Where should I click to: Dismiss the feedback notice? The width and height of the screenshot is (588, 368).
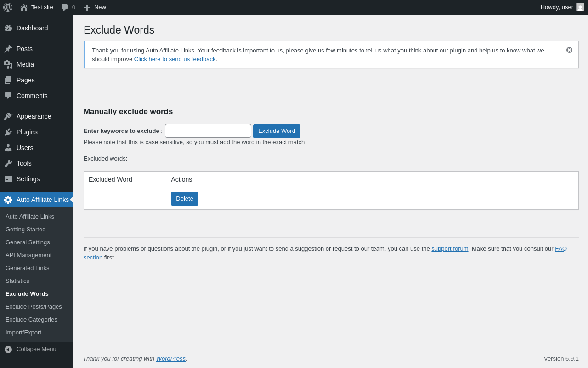[x=569, y=50]
